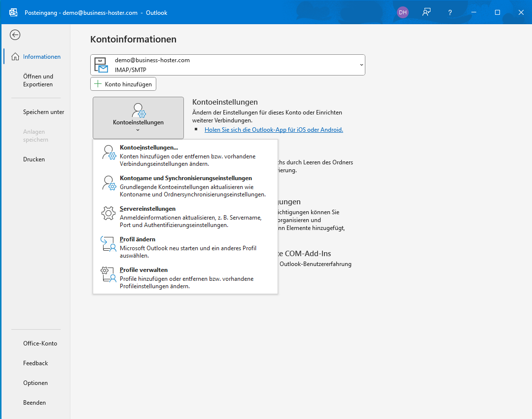Click the Kontoinformationen page heading
Image resolution: width=532 pixels, height=419 pixels.
tap(133, 39)
